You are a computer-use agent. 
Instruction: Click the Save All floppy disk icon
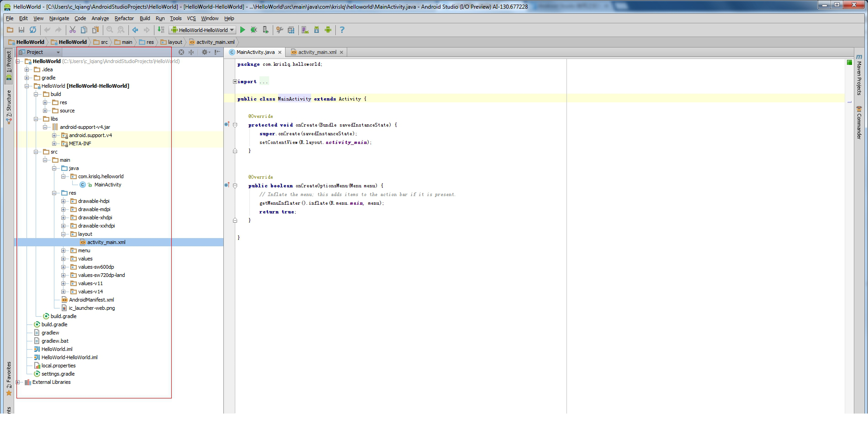(21, 30)
